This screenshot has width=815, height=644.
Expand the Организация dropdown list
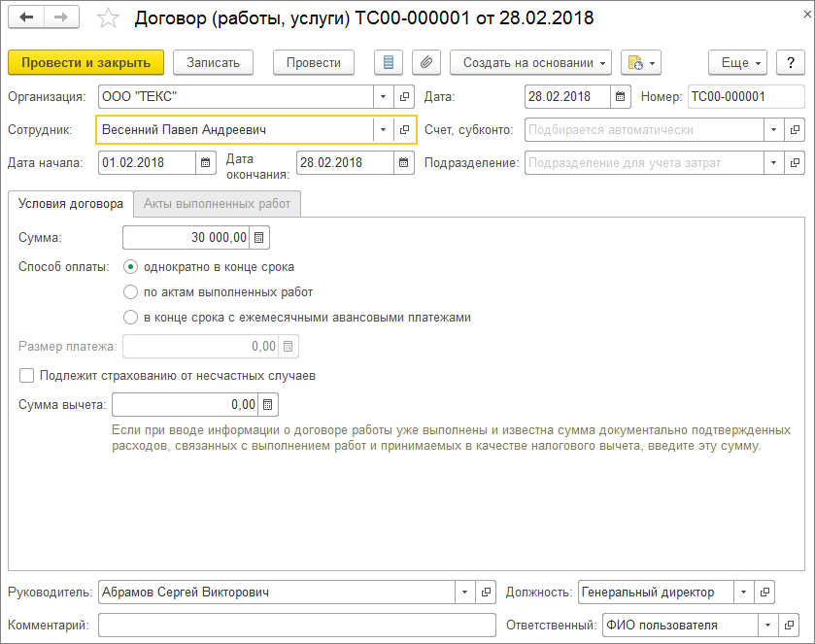(x=383, y=97)
